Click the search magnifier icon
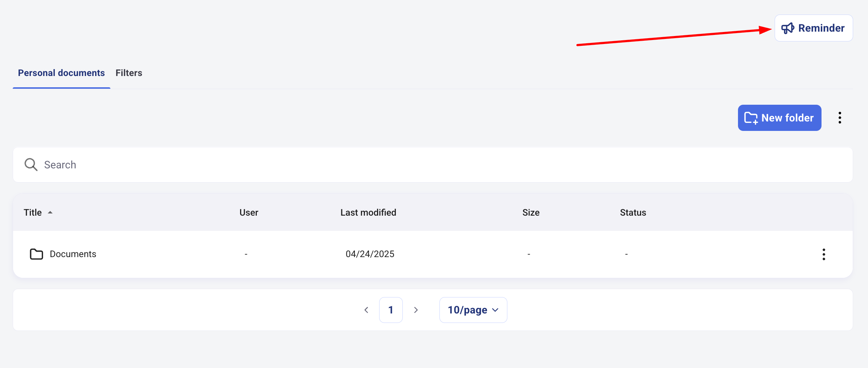Screen dimensions: 868x368 [31, 165]
